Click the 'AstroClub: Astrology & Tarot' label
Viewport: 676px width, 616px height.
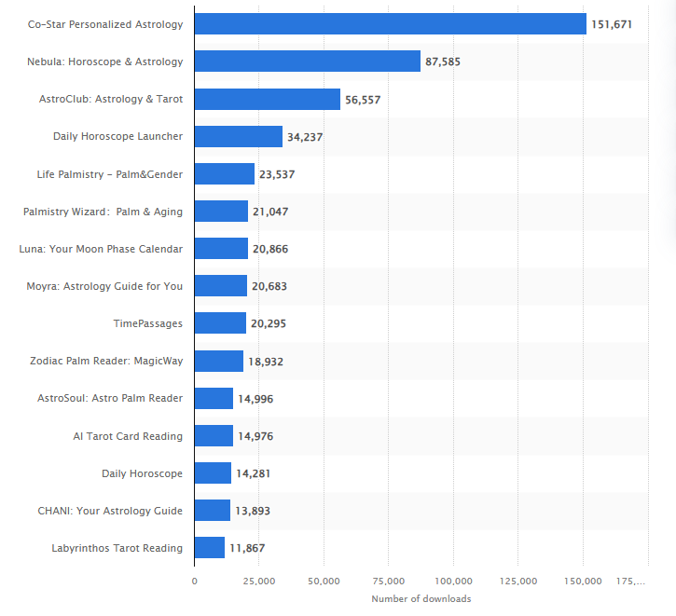pyautogui.click(x=111, y=100)
